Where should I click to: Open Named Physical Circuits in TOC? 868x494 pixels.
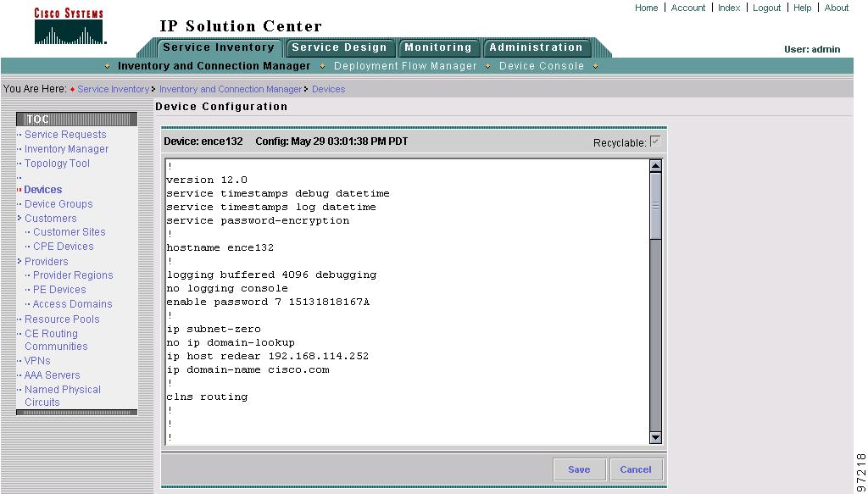click(x=63, y=396)
